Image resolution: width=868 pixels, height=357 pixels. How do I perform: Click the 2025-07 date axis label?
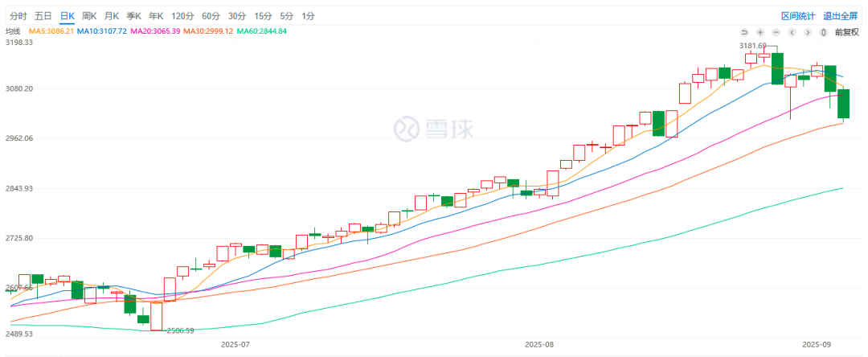coord(235,344)
